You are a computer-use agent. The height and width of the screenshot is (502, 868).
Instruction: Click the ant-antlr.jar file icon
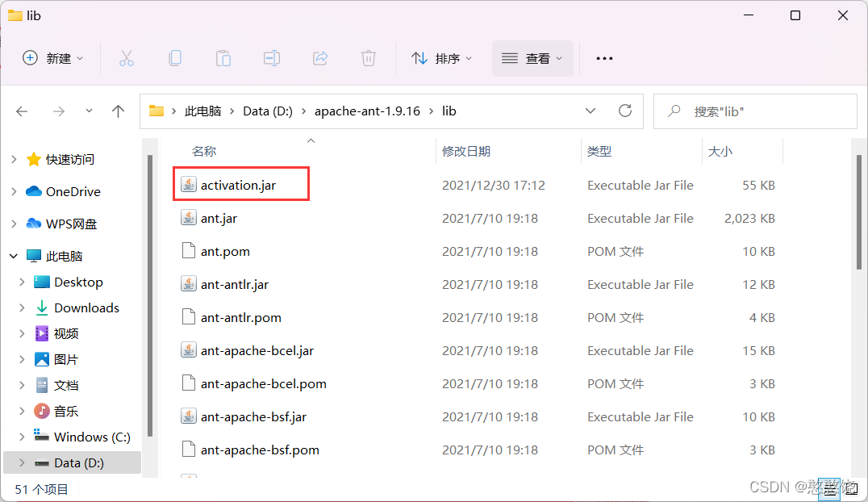pyautogui.click(x=189, y=284)
